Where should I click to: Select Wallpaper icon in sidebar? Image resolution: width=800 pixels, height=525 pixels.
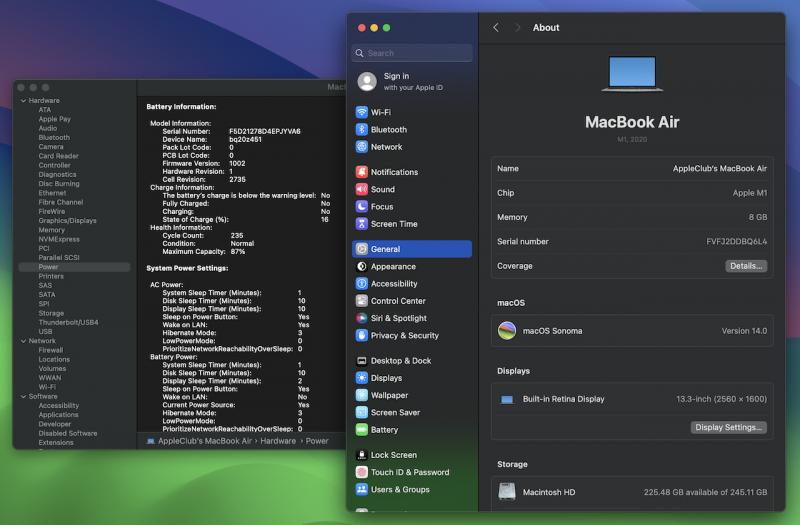click(361, 395)
